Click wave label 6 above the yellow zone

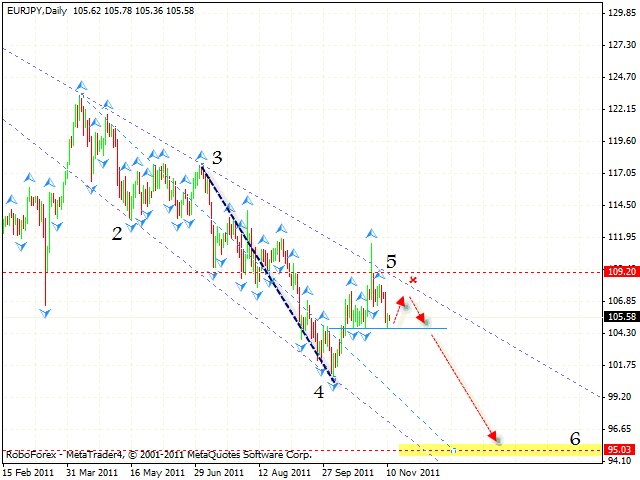[x=574, y=438]
